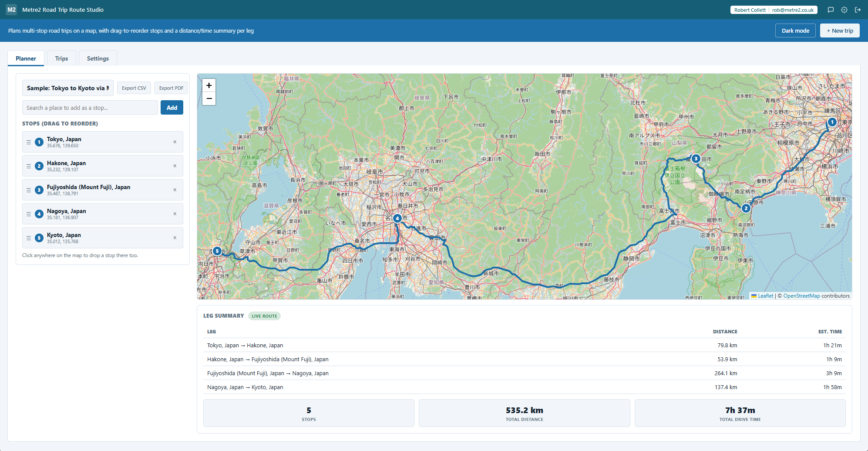Create a new trip
868x451 pixels.
point(840,31)
